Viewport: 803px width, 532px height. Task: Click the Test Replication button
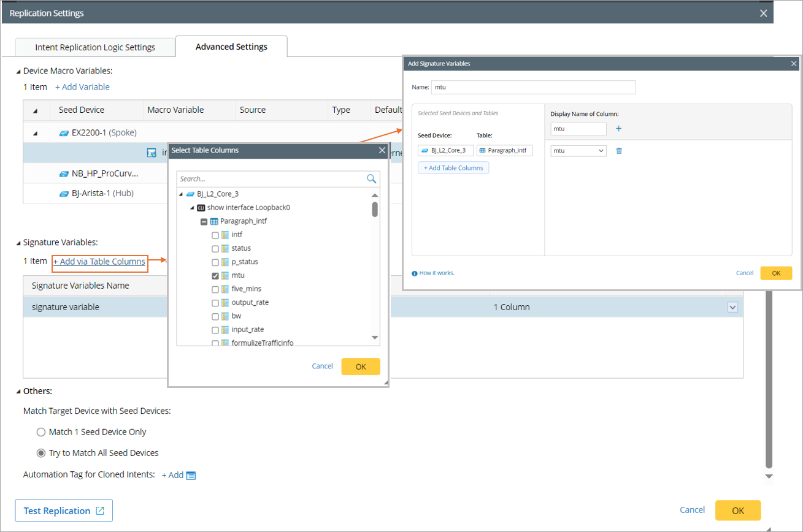pos(64,511)
